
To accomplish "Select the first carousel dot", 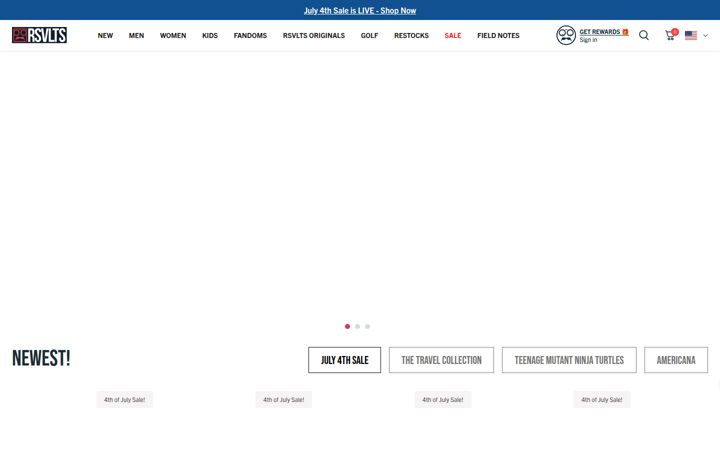I will click(x=348, y=326).
